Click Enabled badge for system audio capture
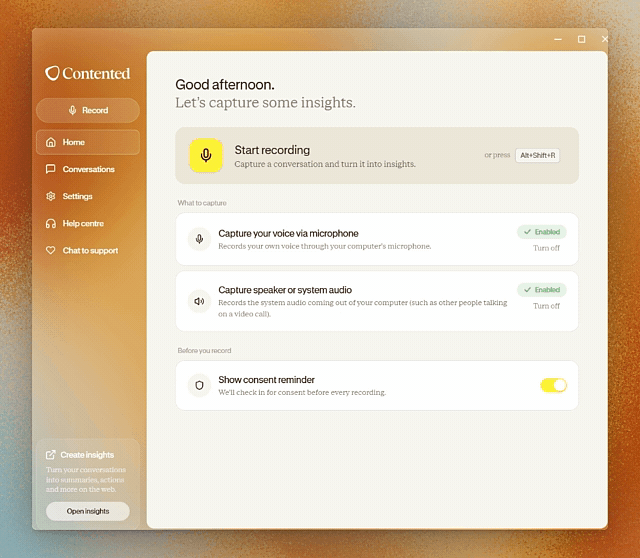This screenshot has height=558, width=640. click(x=542, y=290)
